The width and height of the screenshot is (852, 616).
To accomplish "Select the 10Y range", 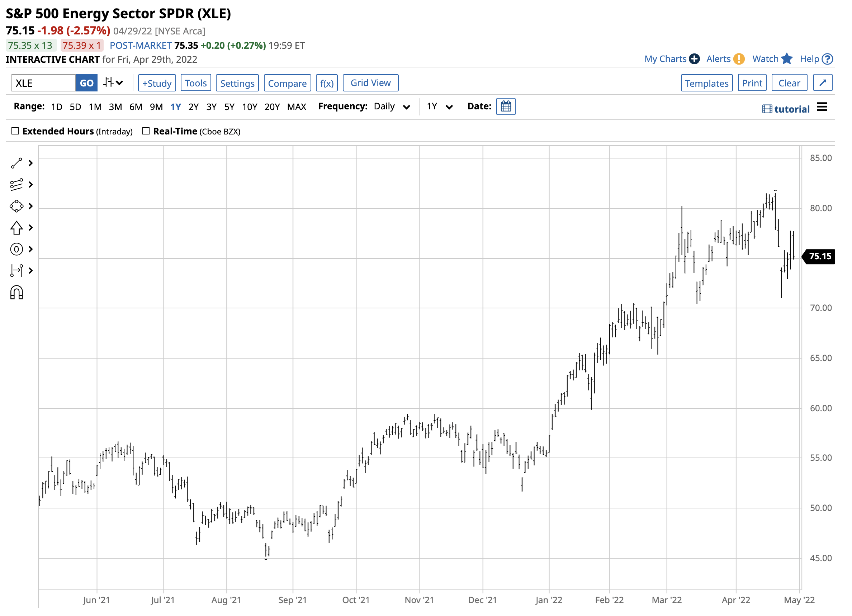I will click(250, 108).
